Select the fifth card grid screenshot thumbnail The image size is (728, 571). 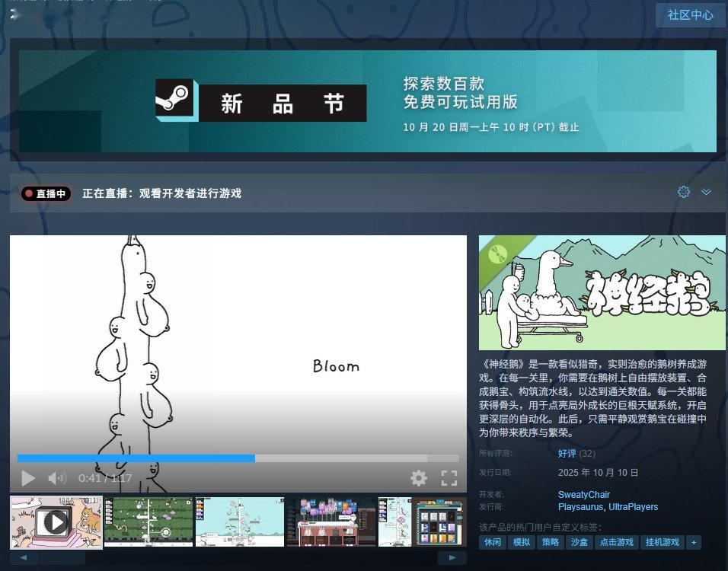click(x=422, y=522)
